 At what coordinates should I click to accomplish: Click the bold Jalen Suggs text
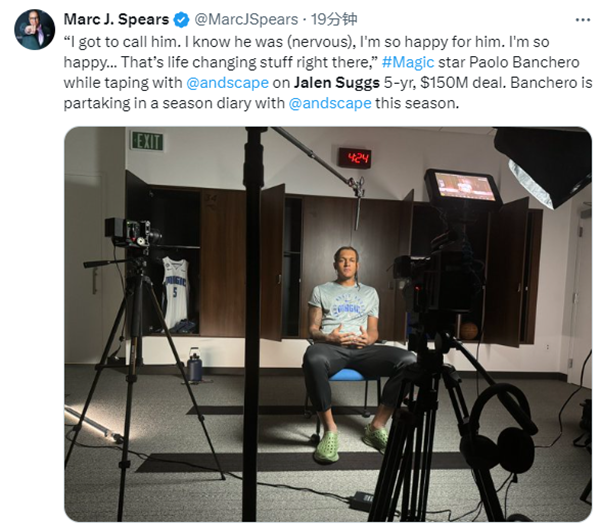337,83
